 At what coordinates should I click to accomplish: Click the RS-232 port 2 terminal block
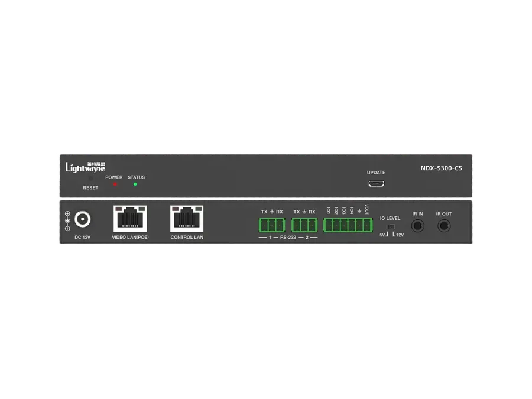click(x=304, y=225)
